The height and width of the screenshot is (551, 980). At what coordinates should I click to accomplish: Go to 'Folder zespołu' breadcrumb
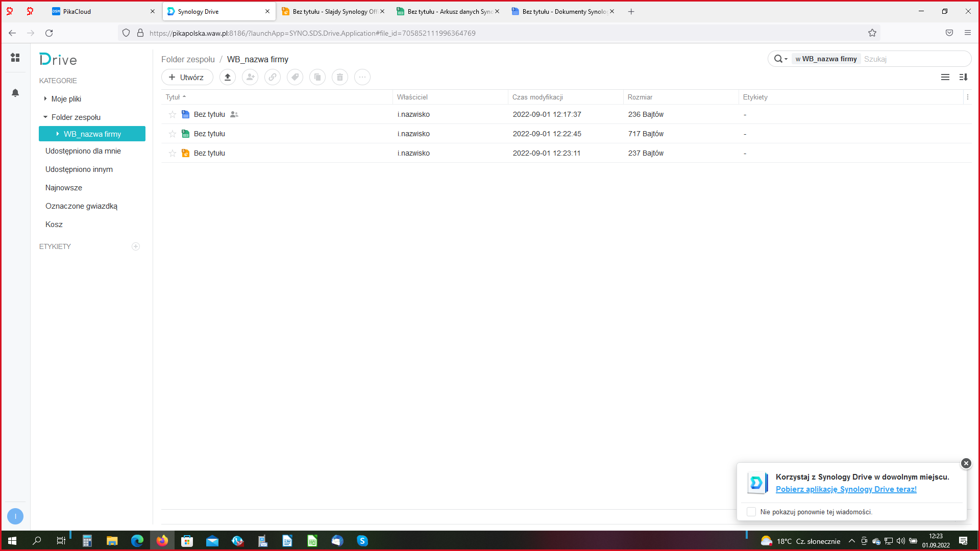point(188,59)
